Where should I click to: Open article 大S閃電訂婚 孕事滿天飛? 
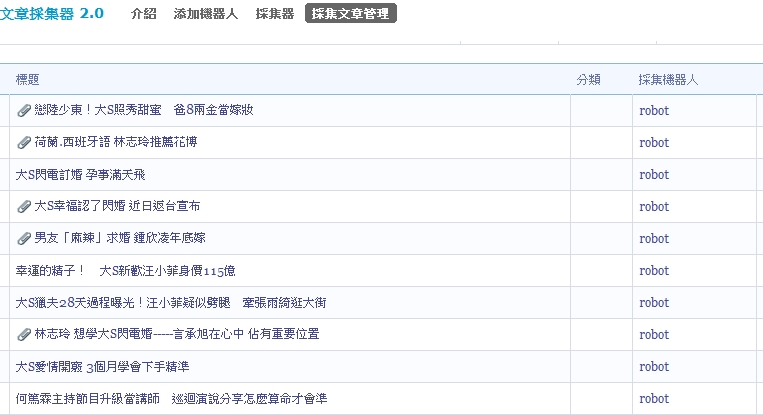pos(81,175)
